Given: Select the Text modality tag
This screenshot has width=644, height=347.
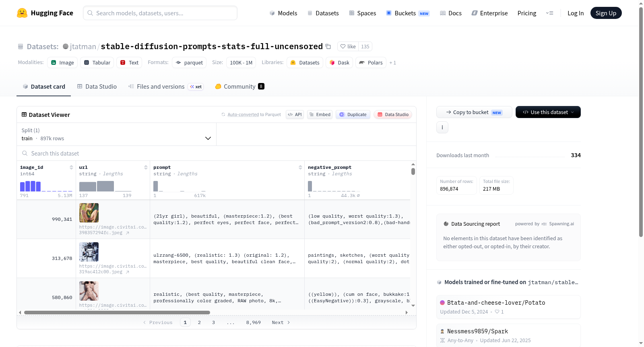Looking at the screenshot, I should click(x=129, y=62).
